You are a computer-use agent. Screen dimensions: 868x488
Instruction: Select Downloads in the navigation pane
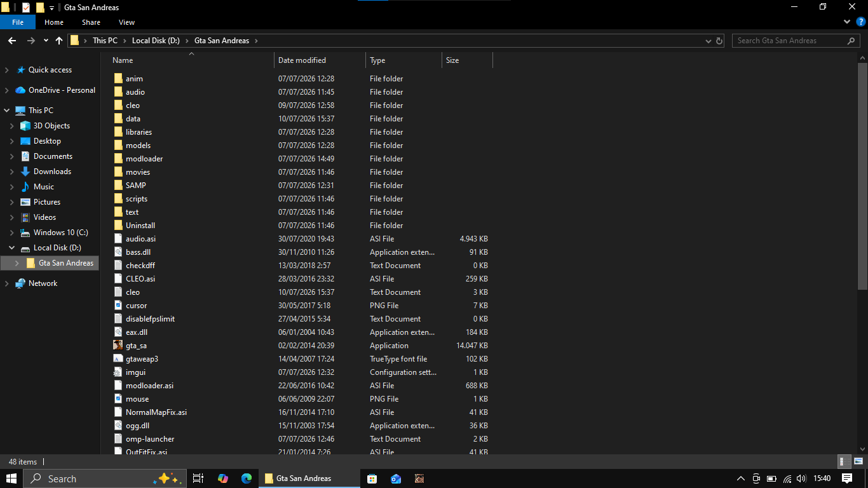point(52,172)
